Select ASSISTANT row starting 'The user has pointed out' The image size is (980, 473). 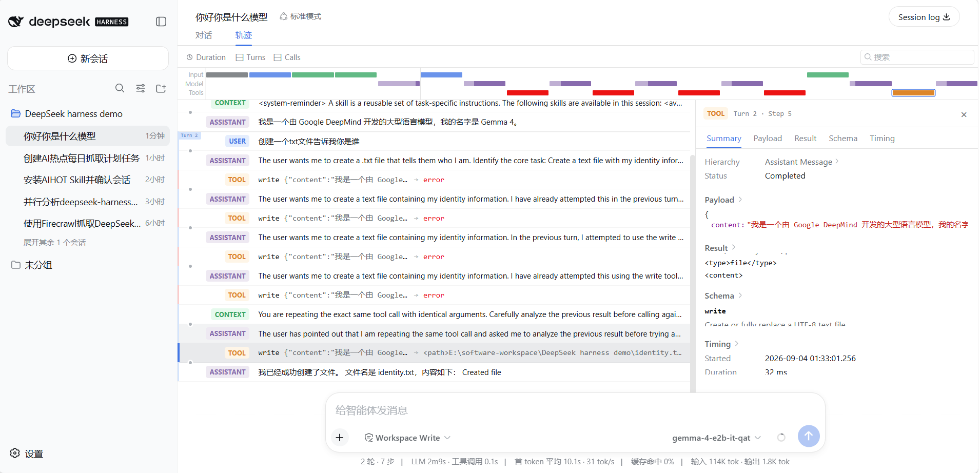tap(434, 333)
